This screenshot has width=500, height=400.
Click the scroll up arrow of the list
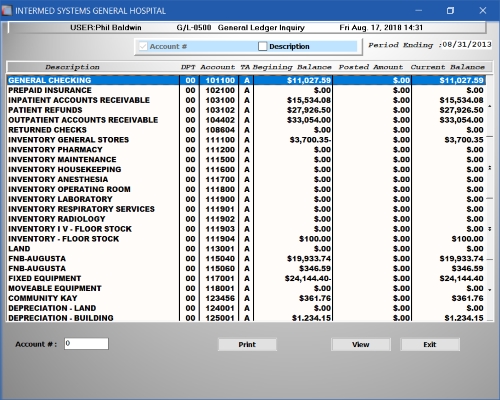490,106
